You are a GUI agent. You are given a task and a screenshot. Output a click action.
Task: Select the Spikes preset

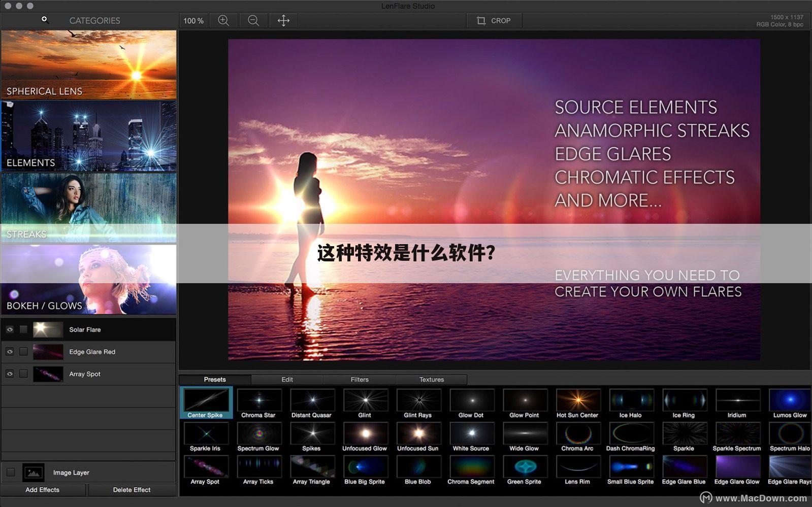coord(312,436)
